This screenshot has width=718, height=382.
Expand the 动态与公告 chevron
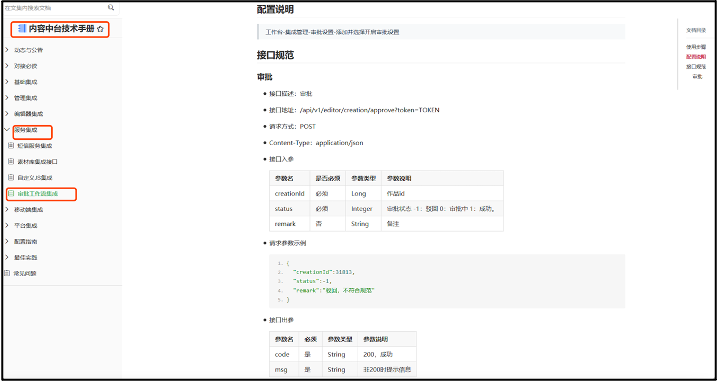pyautogui.click(x=6, y=50)
